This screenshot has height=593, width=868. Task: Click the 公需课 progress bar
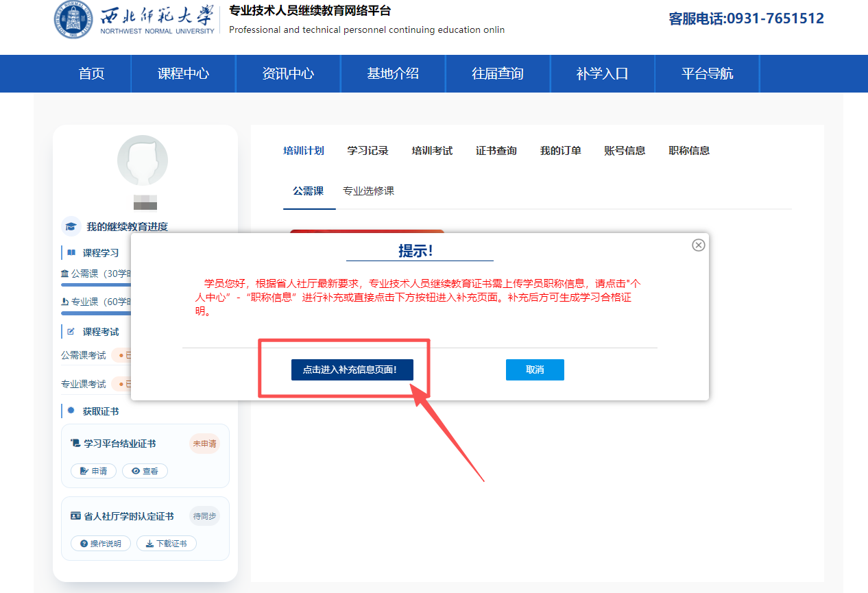tap(96, 285)
